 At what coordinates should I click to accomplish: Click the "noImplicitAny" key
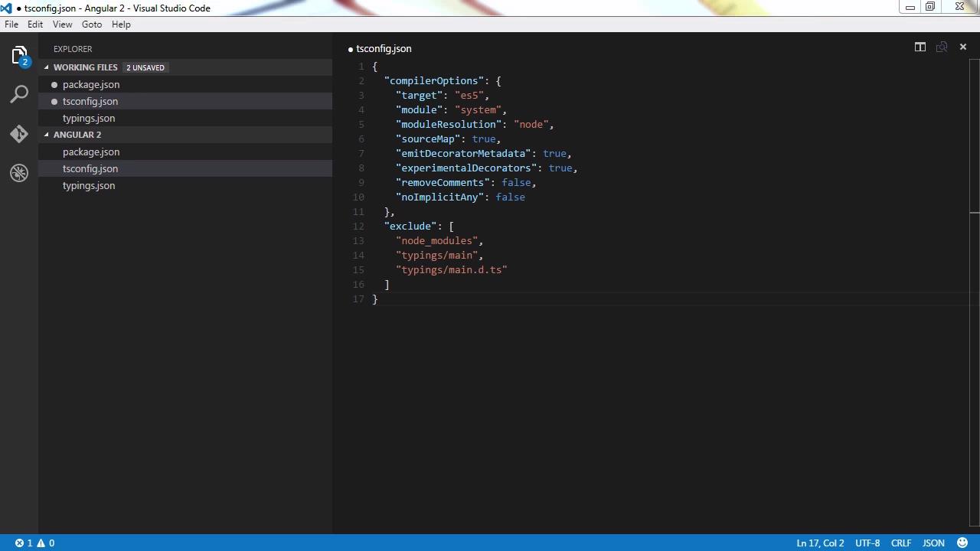tap(439, 197)
